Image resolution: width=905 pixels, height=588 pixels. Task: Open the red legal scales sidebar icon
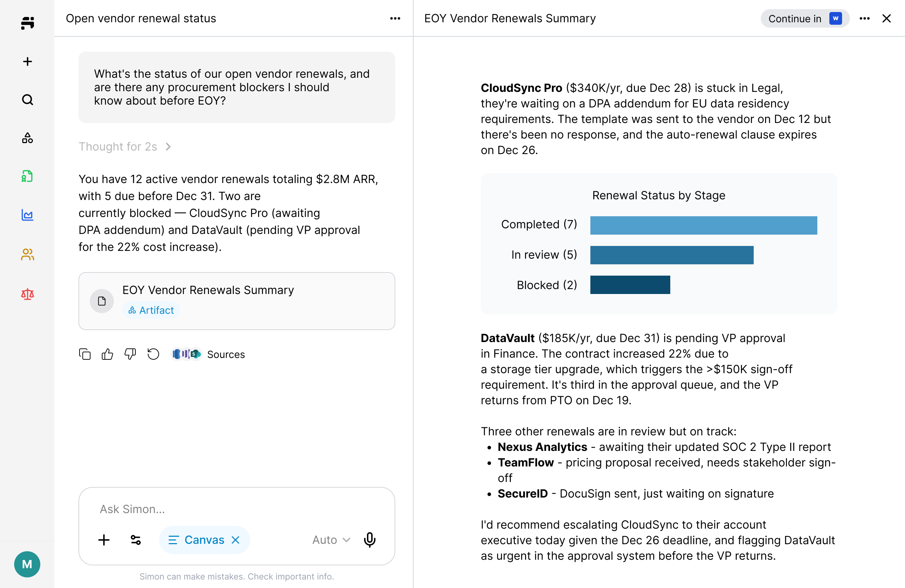coord(27,294)
